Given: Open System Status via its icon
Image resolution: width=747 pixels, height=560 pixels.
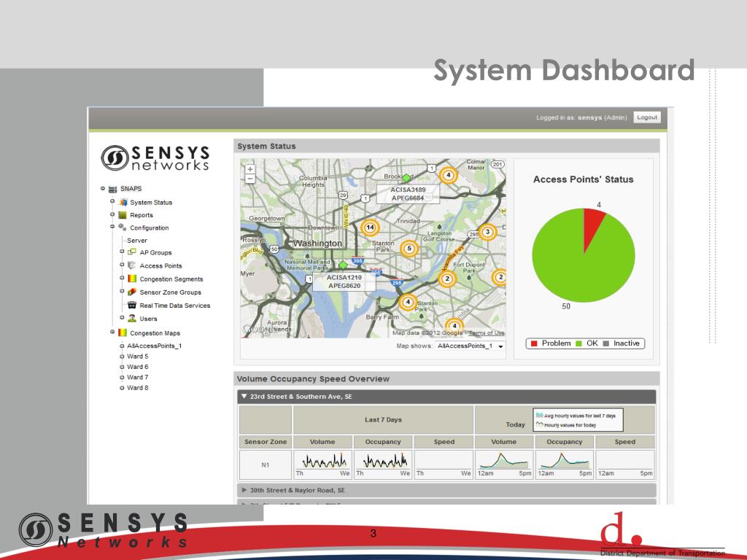Looking at the screenshot, I should tap(123, 203).
